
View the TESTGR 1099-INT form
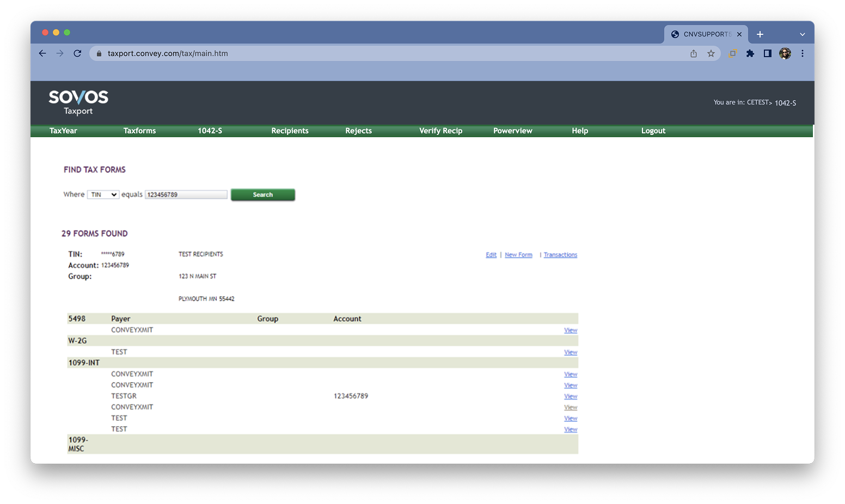[571, 396]
